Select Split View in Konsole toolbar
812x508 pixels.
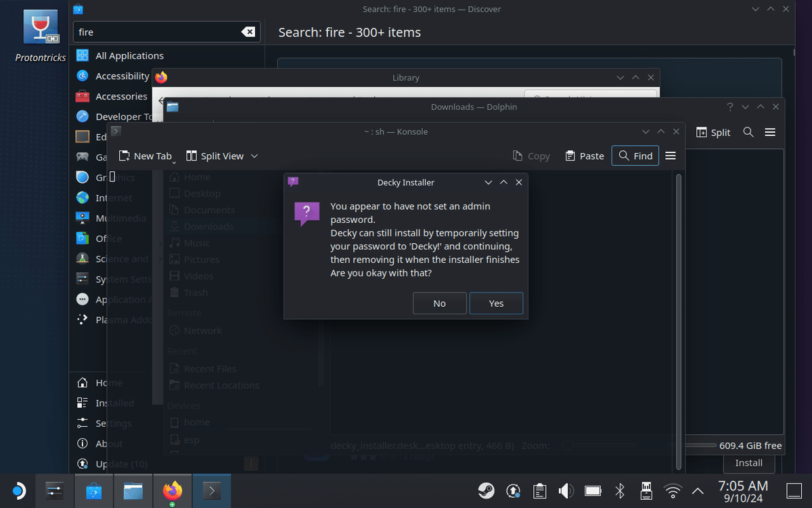click(x=215, y=156)
